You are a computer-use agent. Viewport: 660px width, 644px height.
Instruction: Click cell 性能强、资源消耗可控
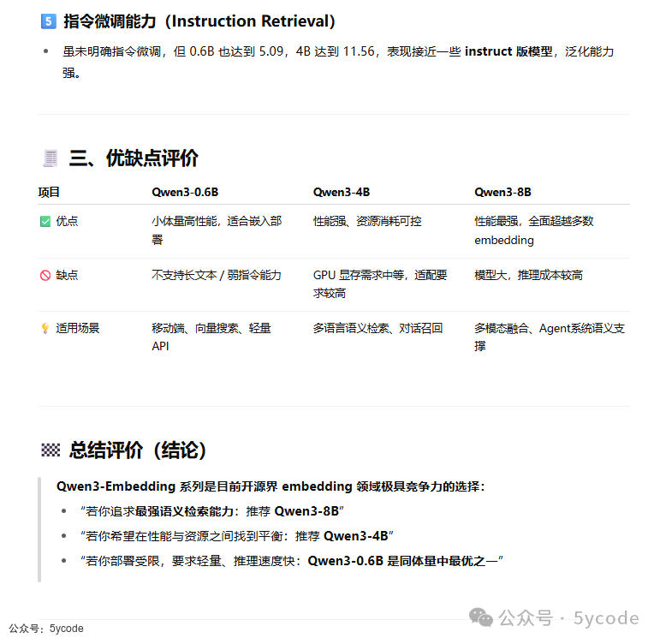tap(367, 221)
